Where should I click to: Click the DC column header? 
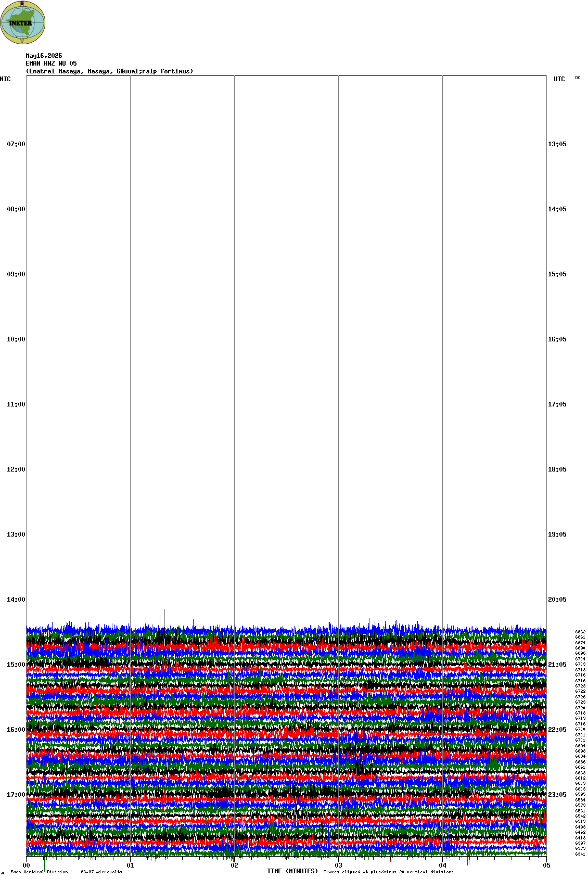[x=578, y=78]
